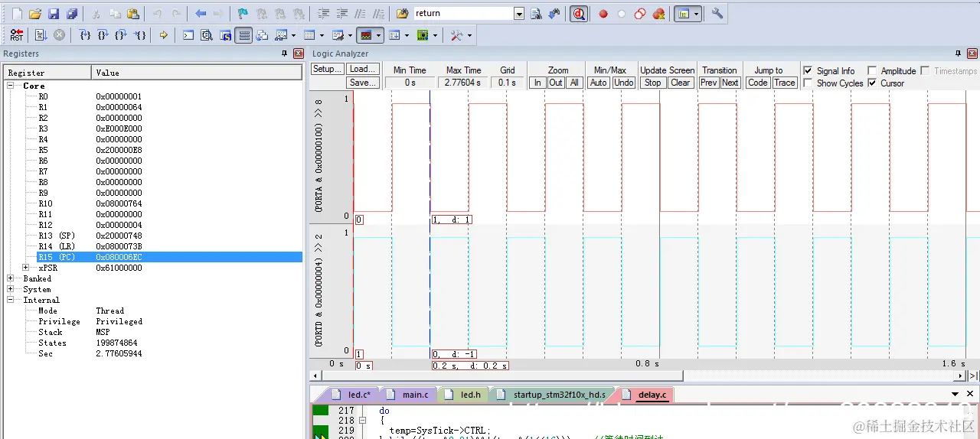
Task: Enable the Signal Info checkbox
Action: click(808, 70)
